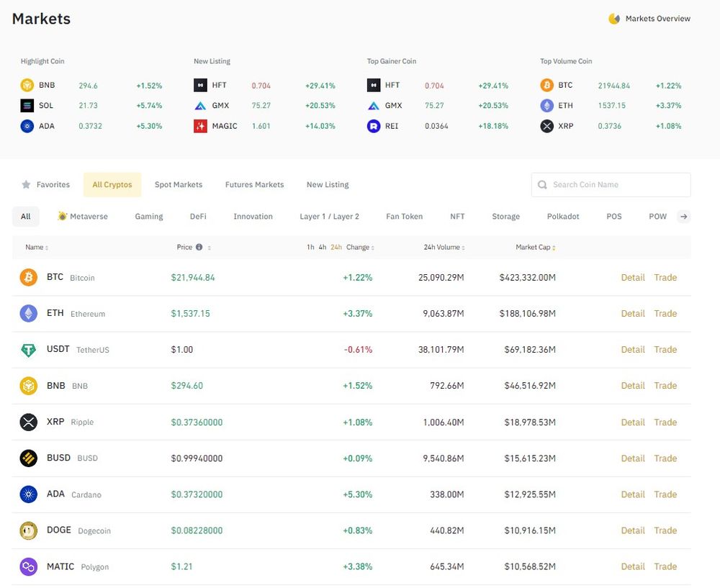Click the Markets Overview pie icon
Screen dimensions: 720x588
tap(614, 19)
